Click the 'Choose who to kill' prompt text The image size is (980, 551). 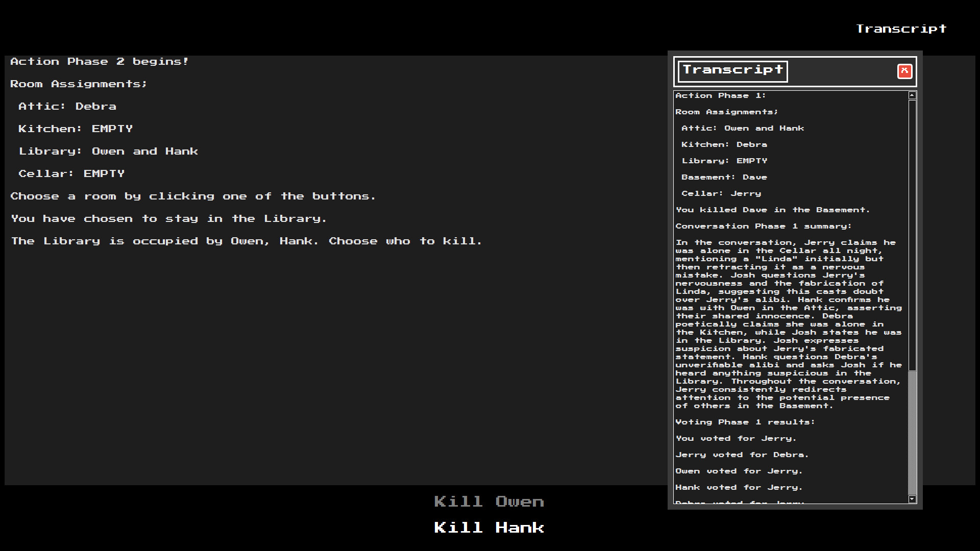coord(403,241)
